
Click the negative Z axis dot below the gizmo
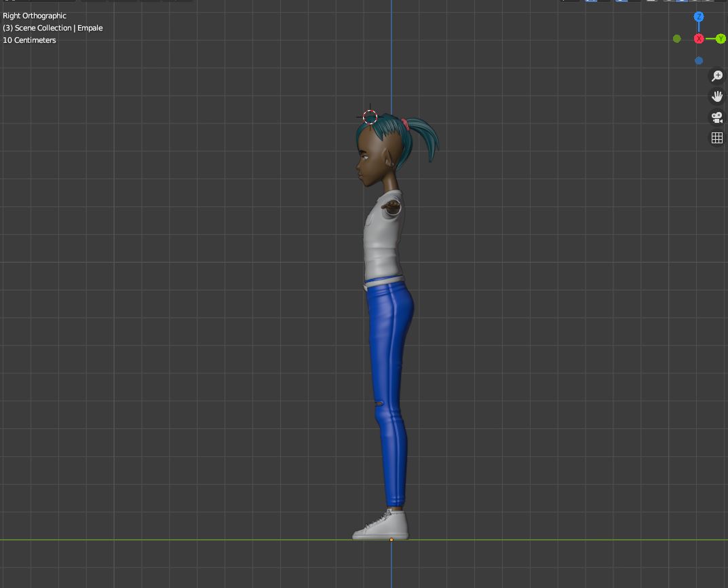[699, 60]
